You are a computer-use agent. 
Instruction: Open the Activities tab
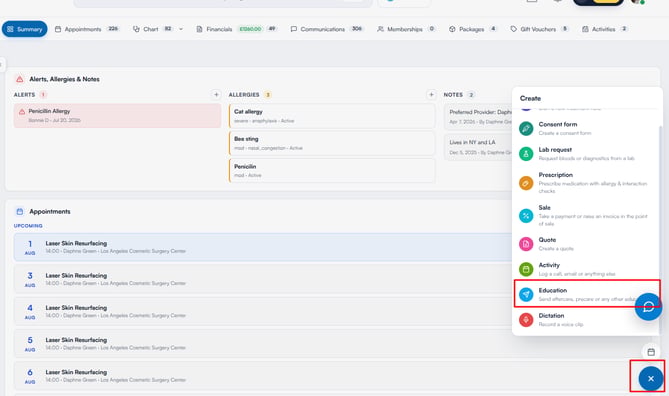click(x=605, y=29)
